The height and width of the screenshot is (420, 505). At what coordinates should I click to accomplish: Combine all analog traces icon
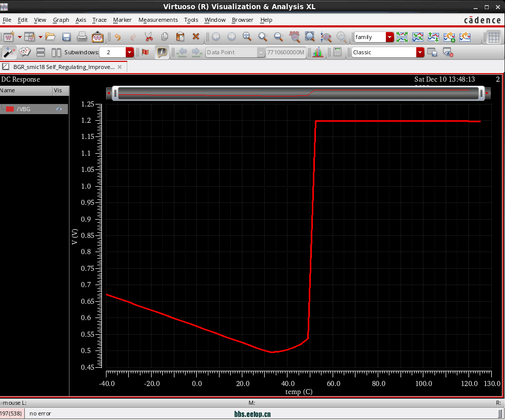(418, 37)
